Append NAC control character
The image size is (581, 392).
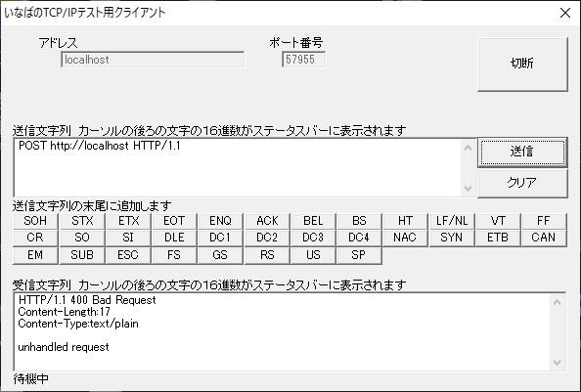tap(405, 238)
